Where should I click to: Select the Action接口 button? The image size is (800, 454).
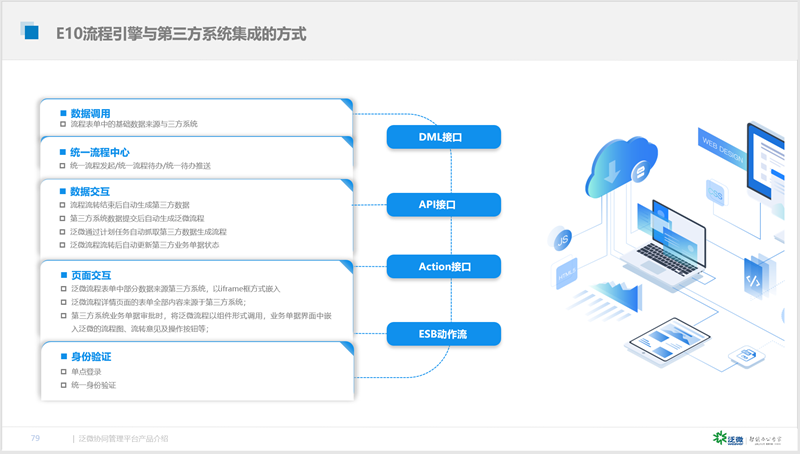(443, 266)
